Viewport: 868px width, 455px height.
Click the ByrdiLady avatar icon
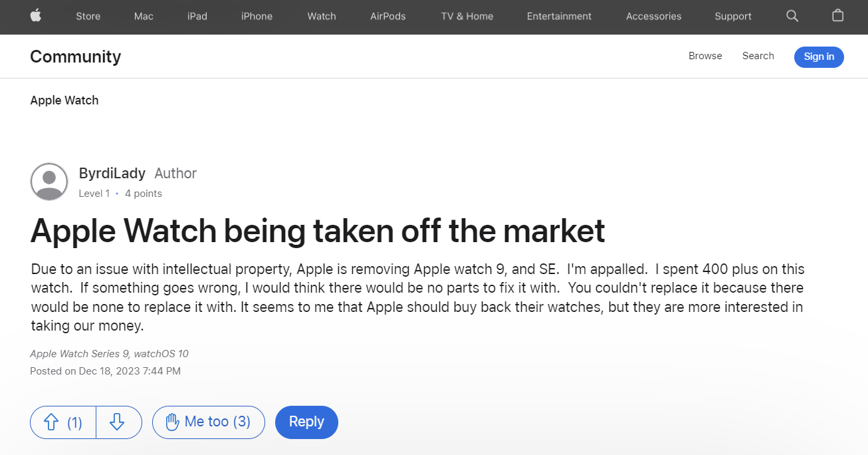point(49,182)
